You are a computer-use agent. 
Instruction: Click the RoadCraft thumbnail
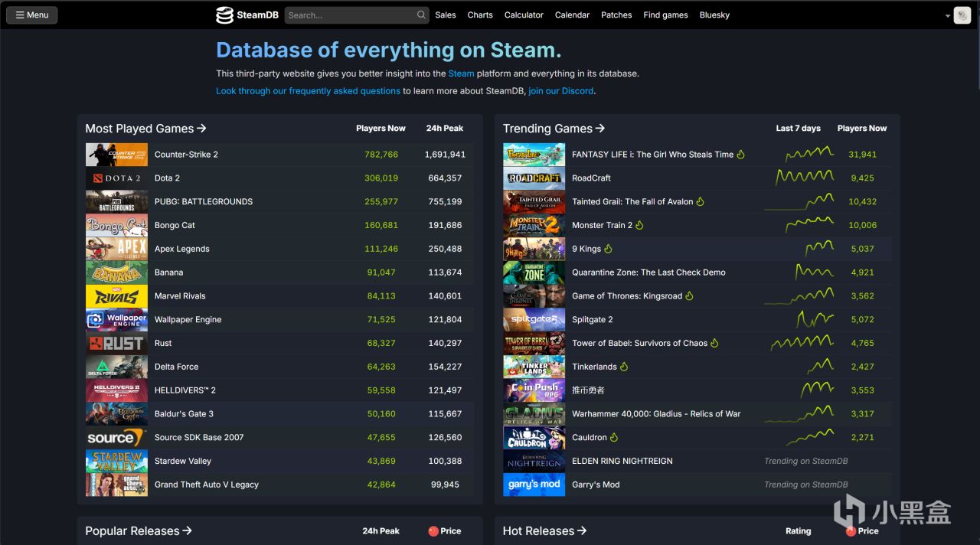[534, 178]
